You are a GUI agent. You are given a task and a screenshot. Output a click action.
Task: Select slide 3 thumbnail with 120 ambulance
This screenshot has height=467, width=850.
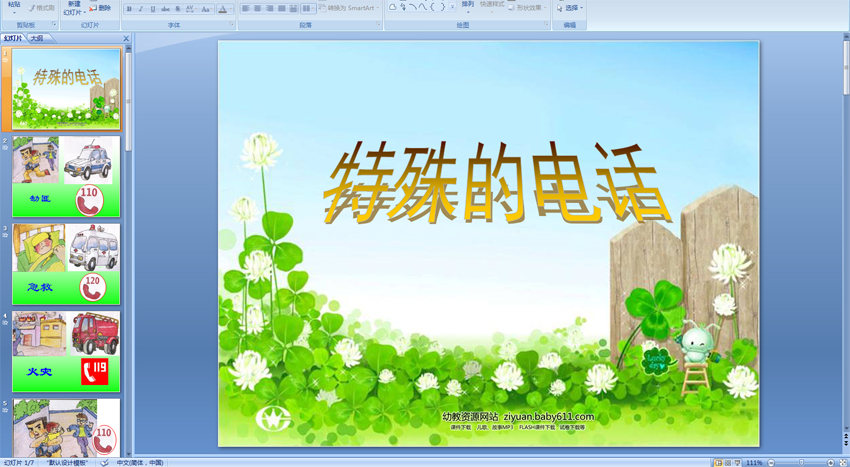pyautogui.click(x=66, y=264)
